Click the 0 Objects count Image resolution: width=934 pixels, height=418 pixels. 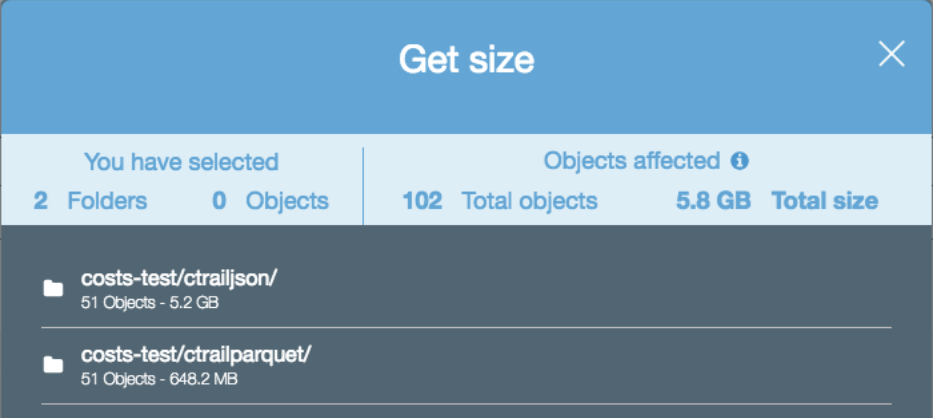(x=270, y=201)
